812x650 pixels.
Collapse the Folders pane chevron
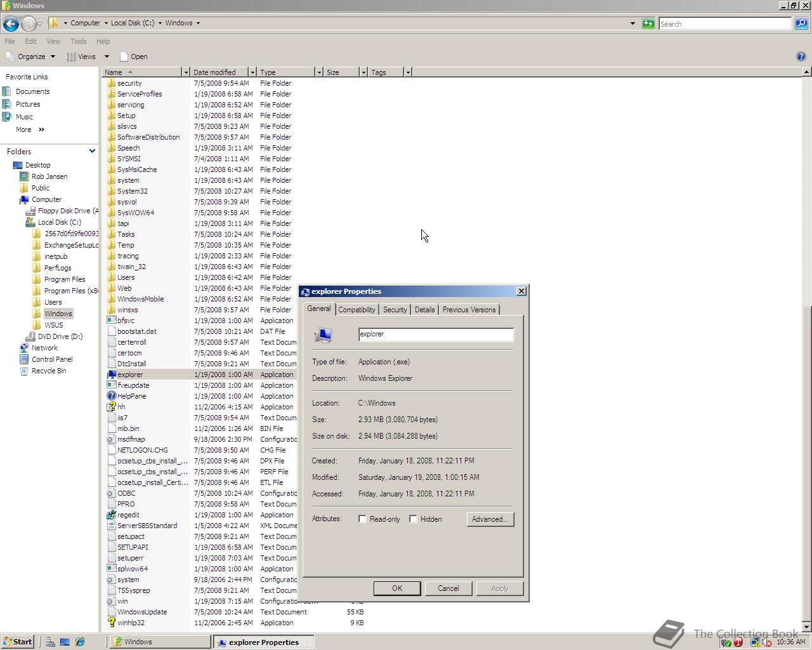coord(92,151)
